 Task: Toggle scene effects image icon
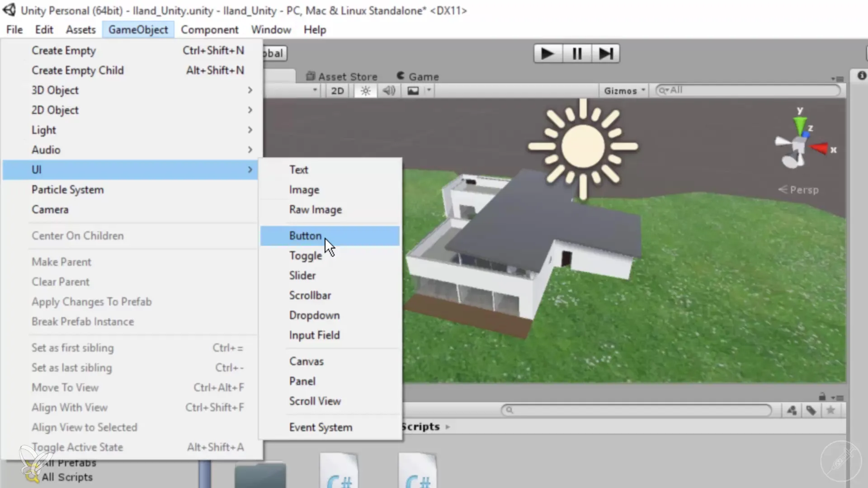pos(413,91)
